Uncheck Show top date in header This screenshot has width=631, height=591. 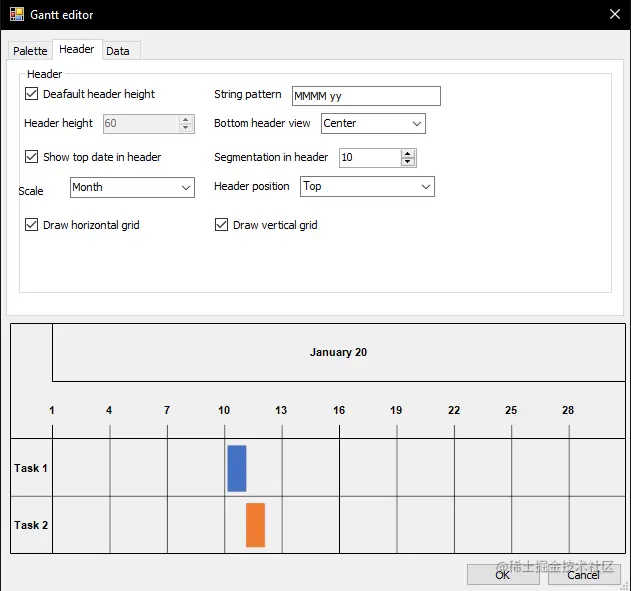(x=31, y=157)
